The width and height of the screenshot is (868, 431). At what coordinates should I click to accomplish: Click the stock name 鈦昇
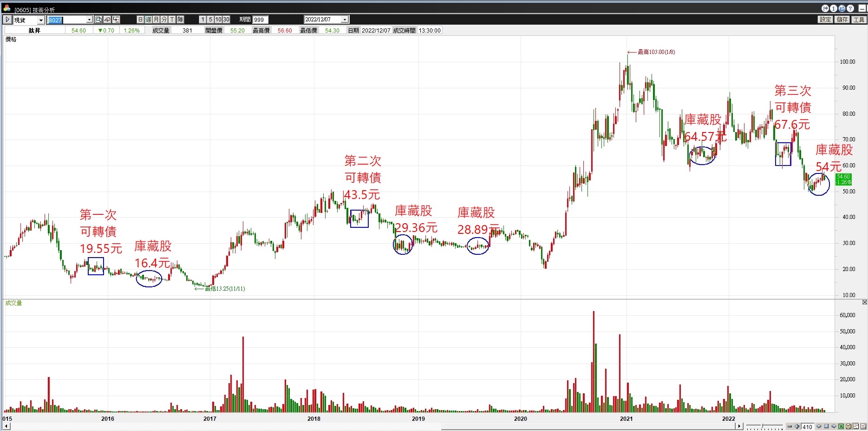click(34, 30)
